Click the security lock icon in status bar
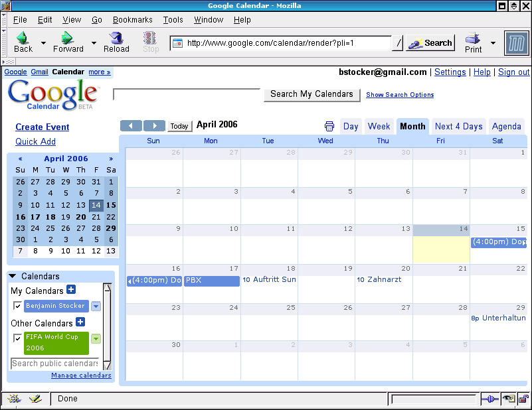Viewport: 532px width, 410px height. click(x=523, y=399)
